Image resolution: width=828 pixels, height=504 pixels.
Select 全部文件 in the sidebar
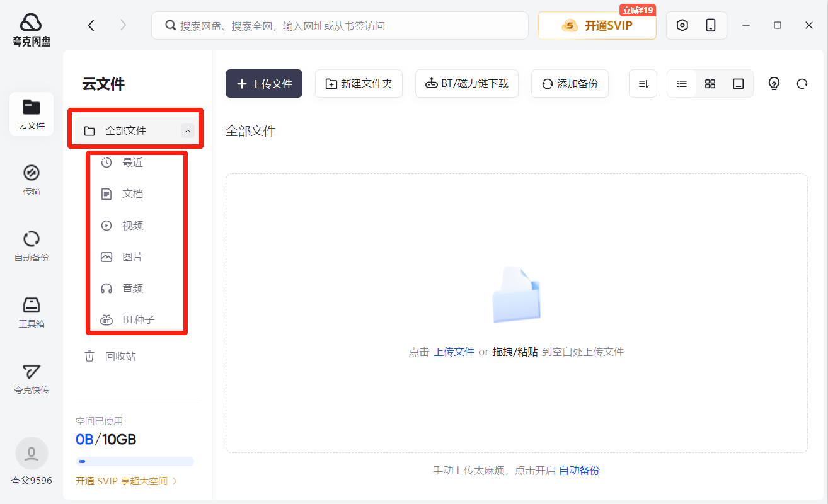tap(136, 130)
